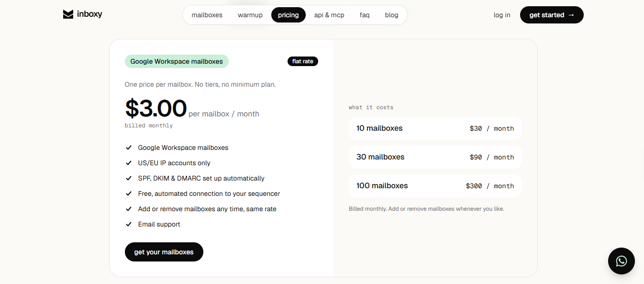Open the warmup nav tab
The width and height of the screenshot is (644, 284).
click(250, 15)
